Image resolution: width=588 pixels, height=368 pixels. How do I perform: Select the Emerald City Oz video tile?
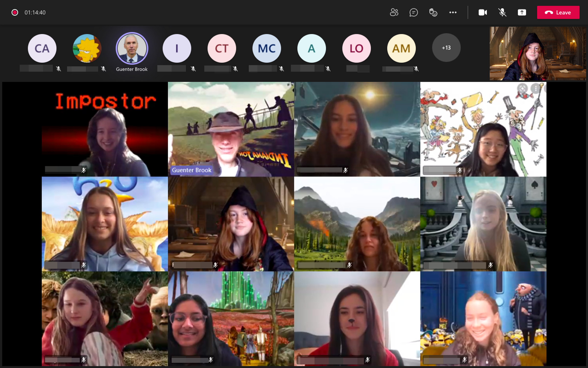coord(231,319)
